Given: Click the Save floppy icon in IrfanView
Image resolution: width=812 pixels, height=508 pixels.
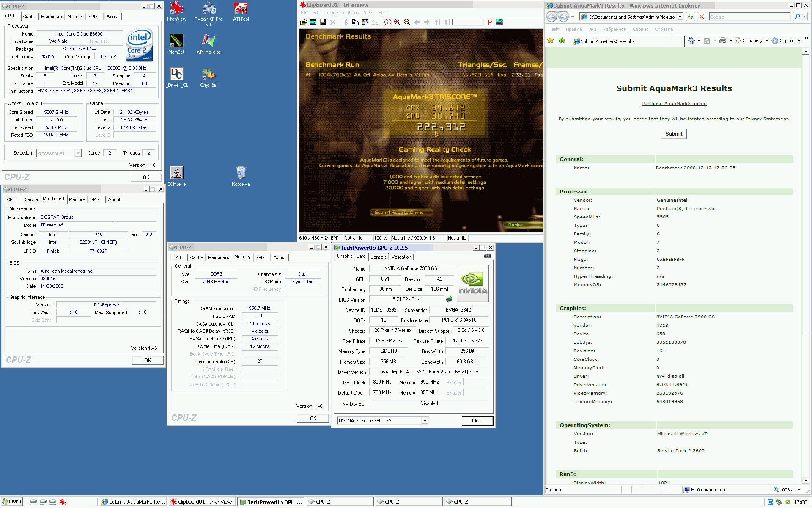Looking at the screenshot, I should click(323, 22).
